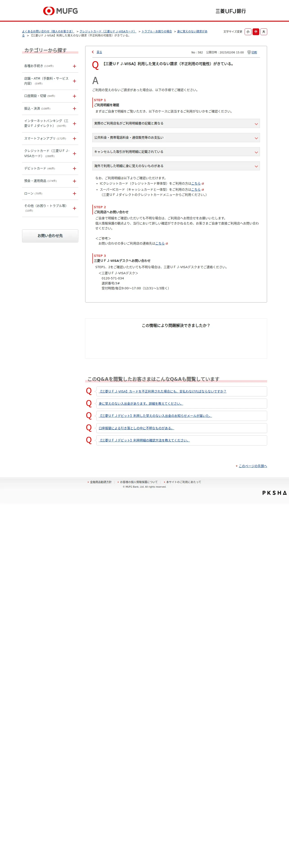The height and width of the screenshot is (868, 289).
Task: Click the plus icon for その他（お困り・トラブル等）
Action: (74, 209)
